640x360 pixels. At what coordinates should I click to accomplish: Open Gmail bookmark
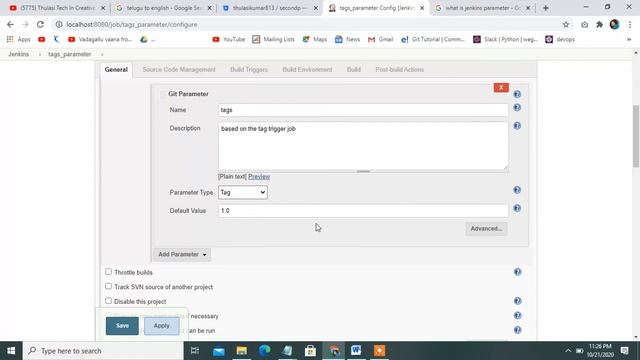[x=380, y=40]
